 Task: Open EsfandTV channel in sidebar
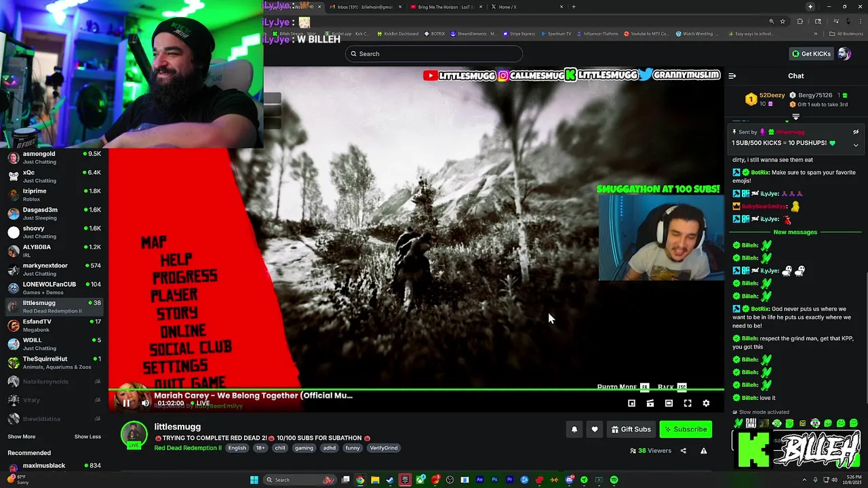54,325
